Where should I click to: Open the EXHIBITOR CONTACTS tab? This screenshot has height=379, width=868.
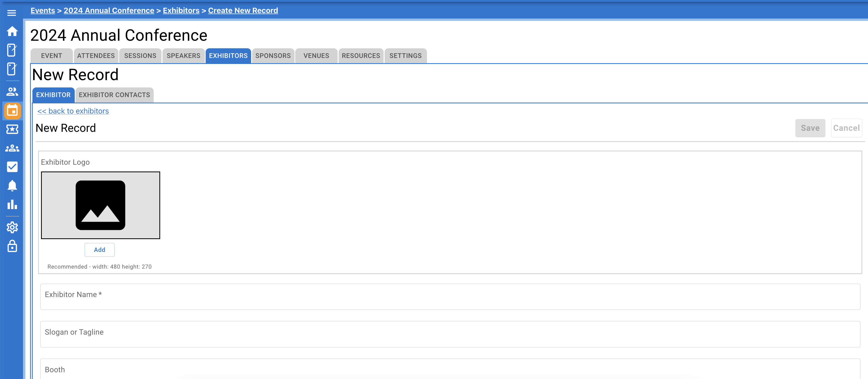coord(114,95)
